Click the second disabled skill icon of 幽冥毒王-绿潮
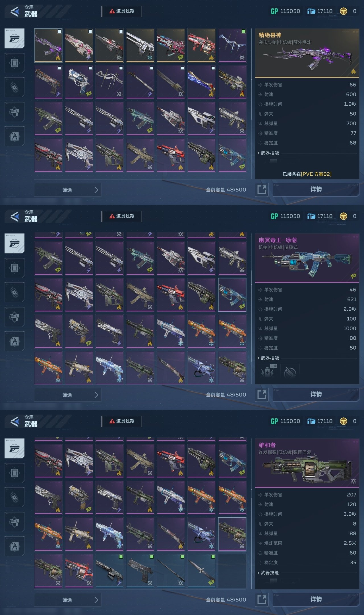Image resolution: width=364 pixels, height=615 pixels. click(290, 371)
